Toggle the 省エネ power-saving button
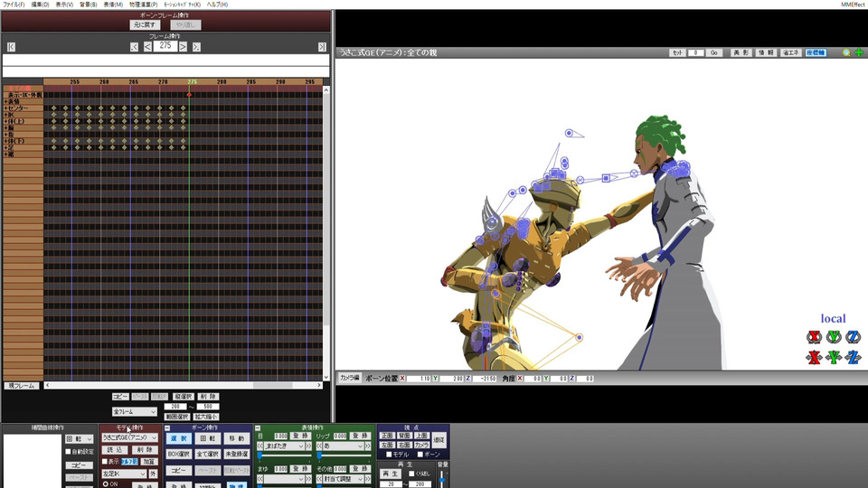Image resolution: width=868 pixels, height=488 pixels. tap(791, 52)
